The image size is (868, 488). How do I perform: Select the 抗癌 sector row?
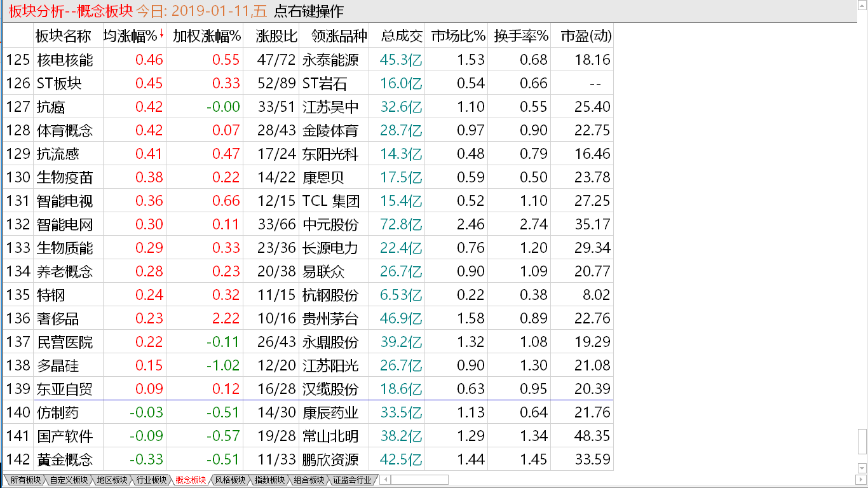(x=308, y=107)
